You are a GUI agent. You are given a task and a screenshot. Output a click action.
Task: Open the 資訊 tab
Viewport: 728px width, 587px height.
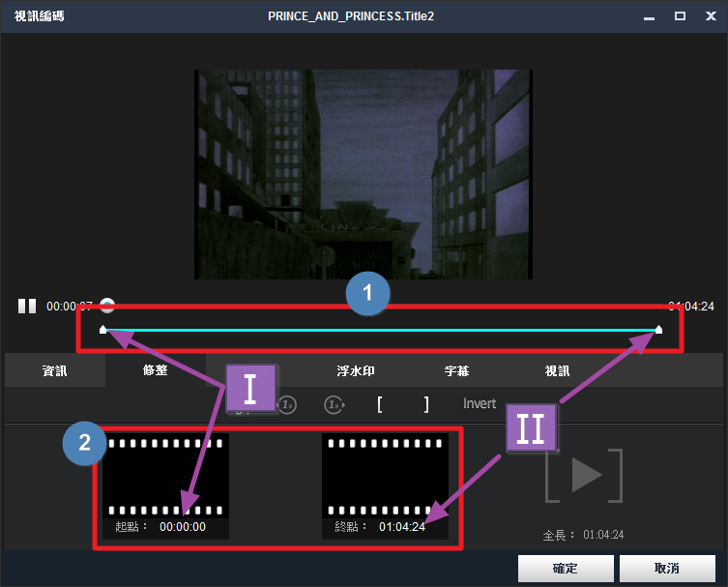tap(55, 370)
